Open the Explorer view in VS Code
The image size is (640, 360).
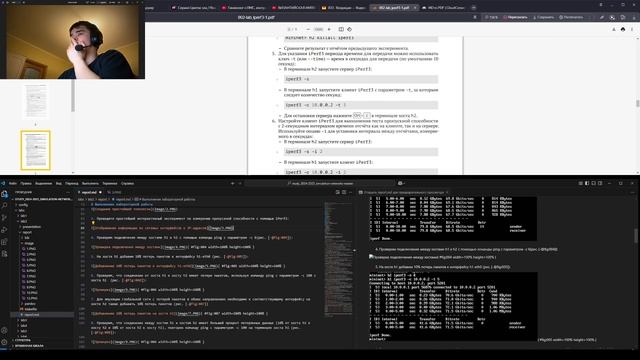[4, 194]
